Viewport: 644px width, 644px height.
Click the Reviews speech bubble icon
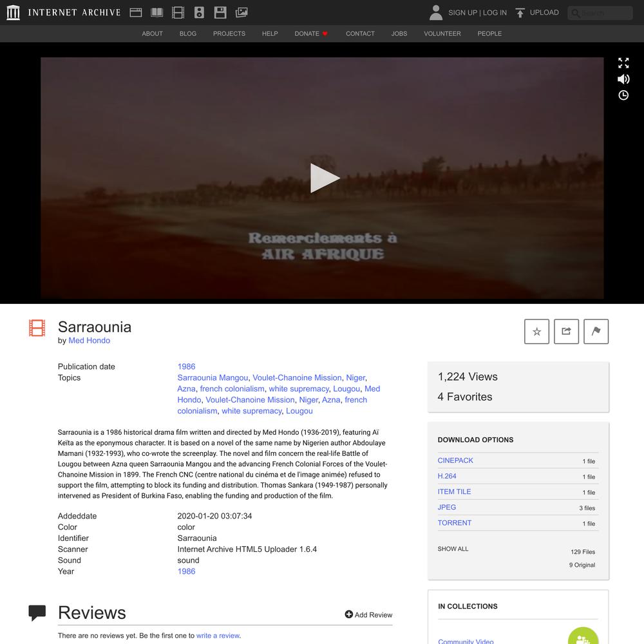tap(37, 613)
